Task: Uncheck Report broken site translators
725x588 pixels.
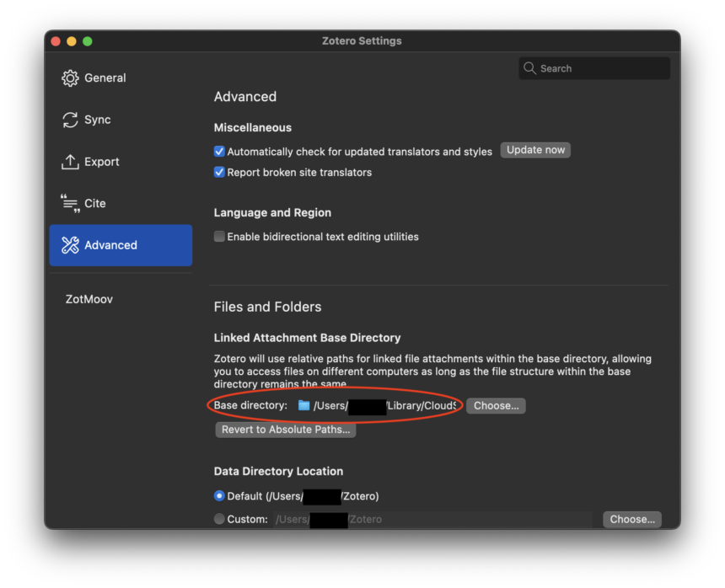Action: 219,172
